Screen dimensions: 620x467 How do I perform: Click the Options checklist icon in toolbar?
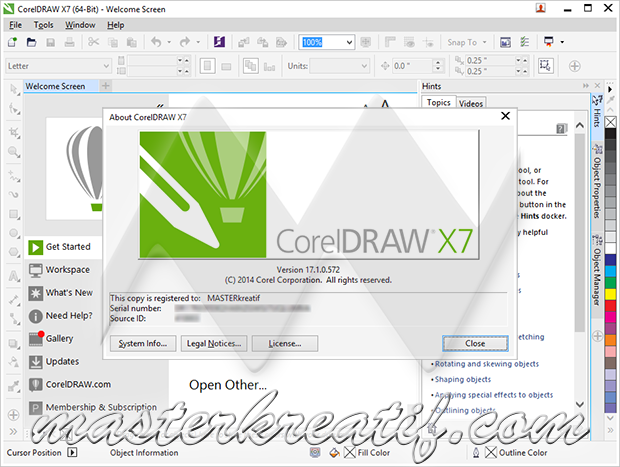point(525,42)
